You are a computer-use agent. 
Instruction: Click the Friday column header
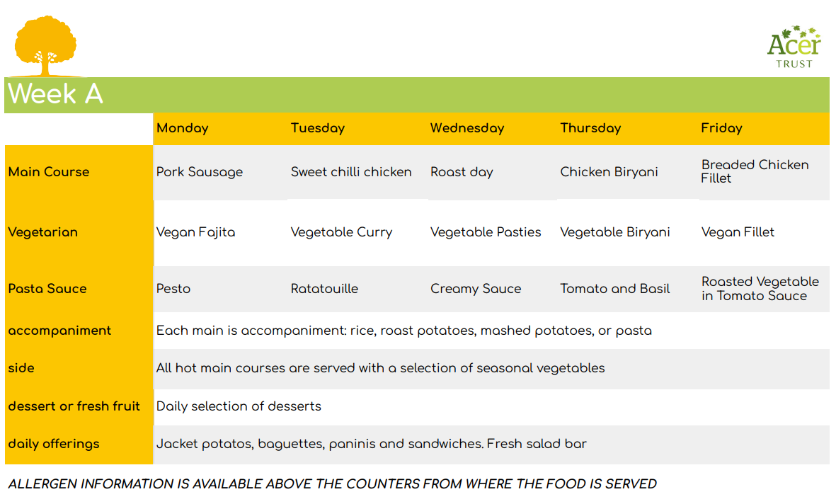coord(721,128)
